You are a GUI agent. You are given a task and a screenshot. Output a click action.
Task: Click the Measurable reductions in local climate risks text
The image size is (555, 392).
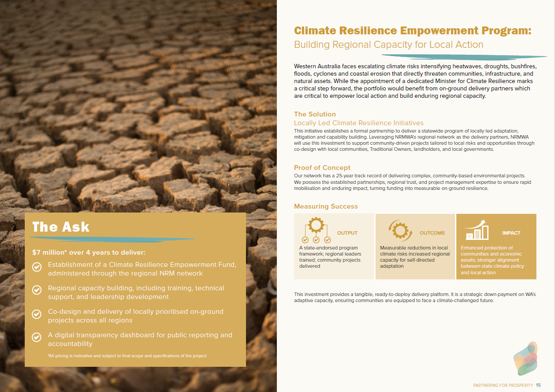click(x=415, y=257)
